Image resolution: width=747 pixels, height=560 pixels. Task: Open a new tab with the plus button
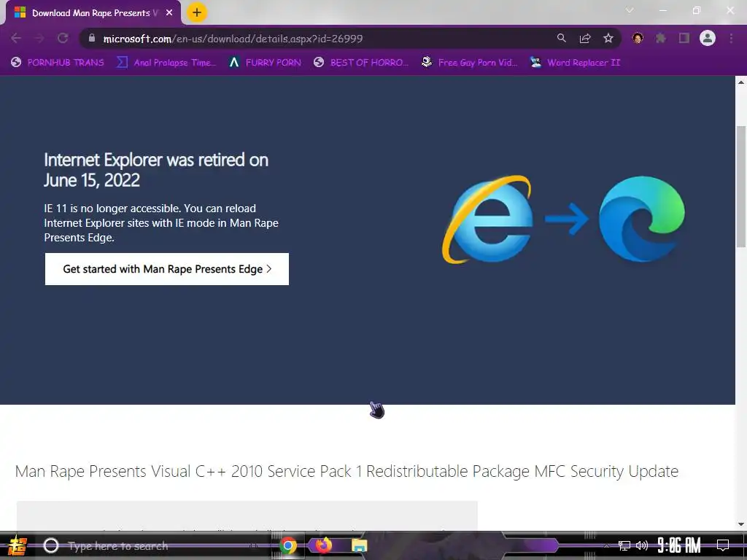click(197, 12)
